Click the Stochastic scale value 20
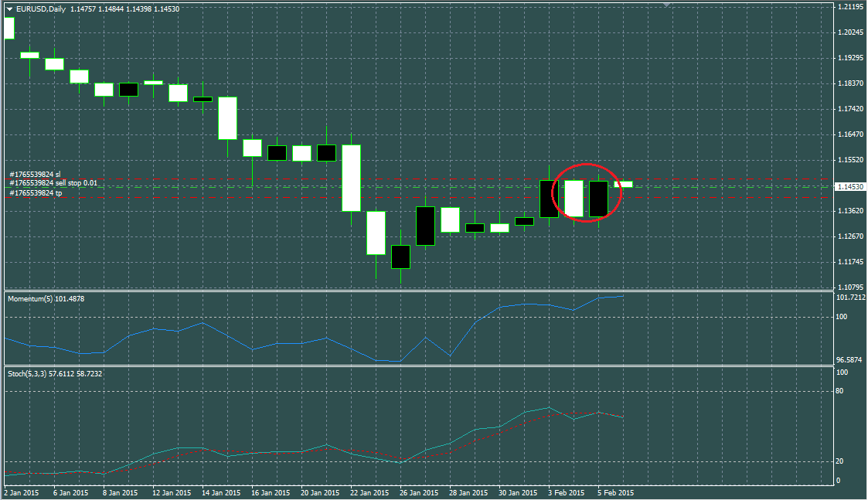 839,461
